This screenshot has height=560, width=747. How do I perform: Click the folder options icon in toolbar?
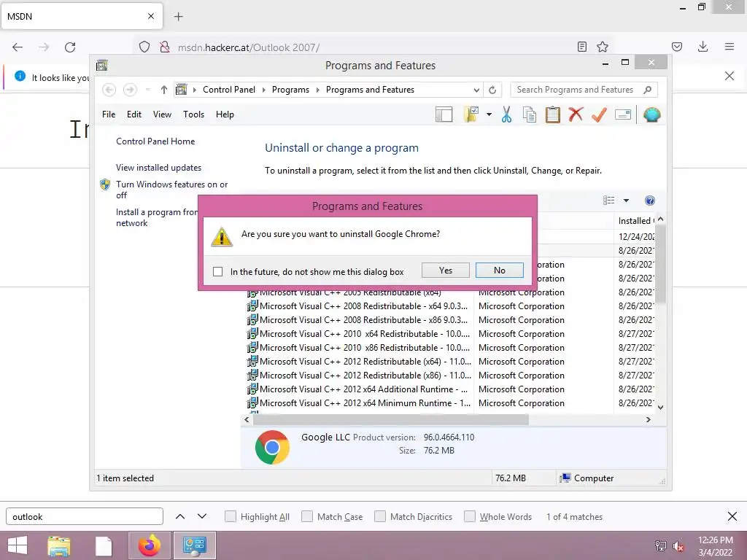471,114
